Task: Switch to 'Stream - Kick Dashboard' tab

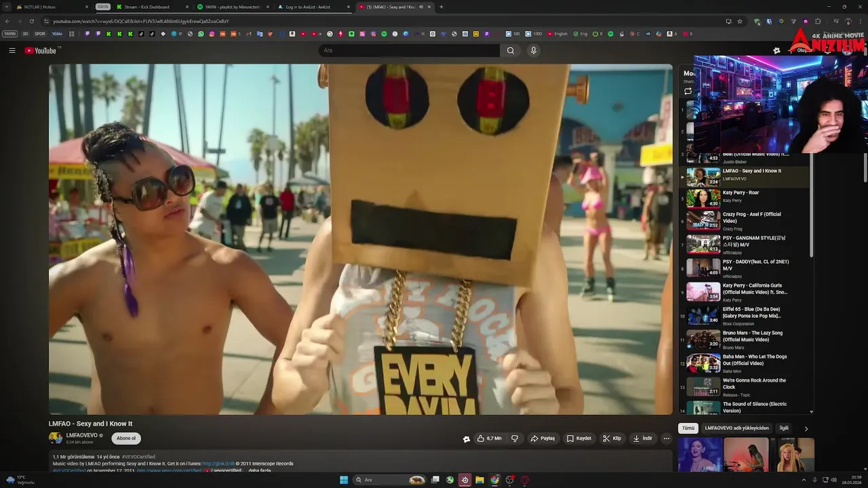Action: tap(152, 7)
